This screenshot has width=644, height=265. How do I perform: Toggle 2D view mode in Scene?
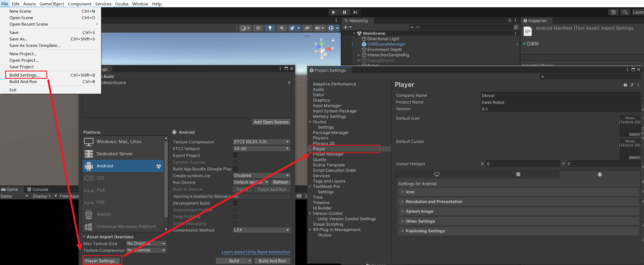pos(258,28)
